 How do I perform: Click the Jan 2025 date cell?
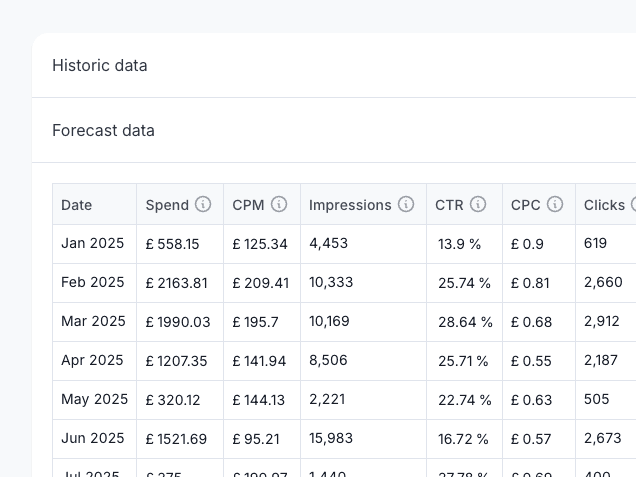(92, 243)
